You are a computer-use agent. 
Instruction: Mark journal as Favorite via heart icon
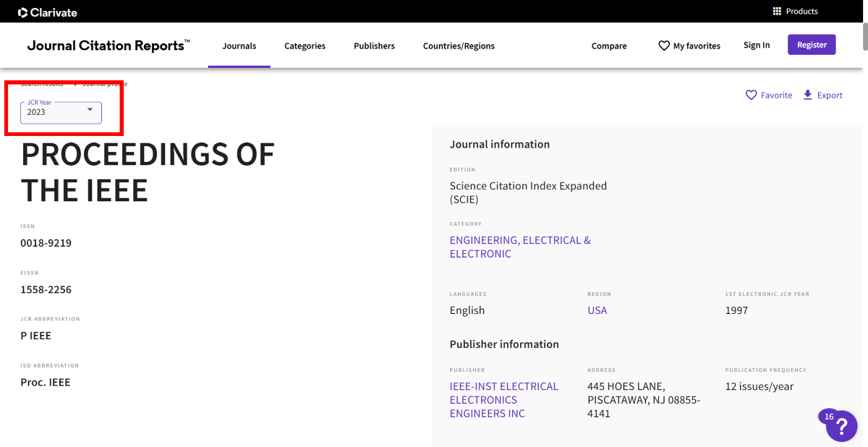[x=752, y=95]
